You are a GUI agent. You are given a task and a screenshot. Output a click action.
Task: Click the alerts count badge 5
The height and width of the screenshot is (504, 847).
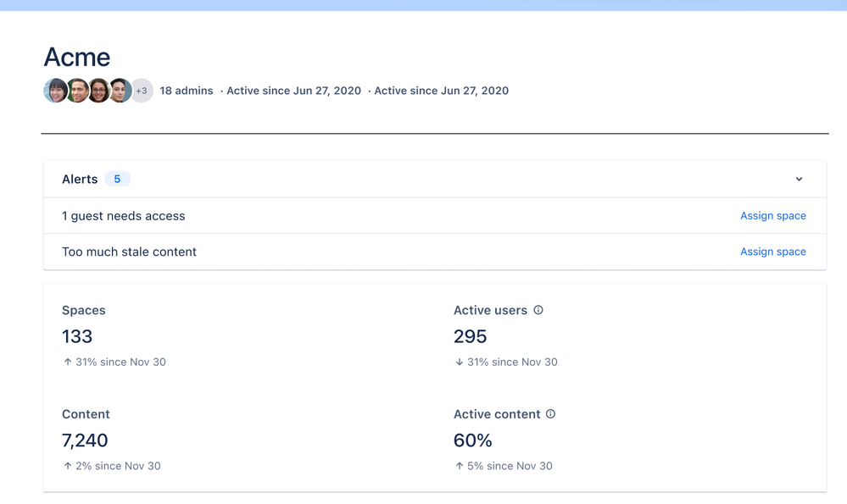[x=117, y=179]
